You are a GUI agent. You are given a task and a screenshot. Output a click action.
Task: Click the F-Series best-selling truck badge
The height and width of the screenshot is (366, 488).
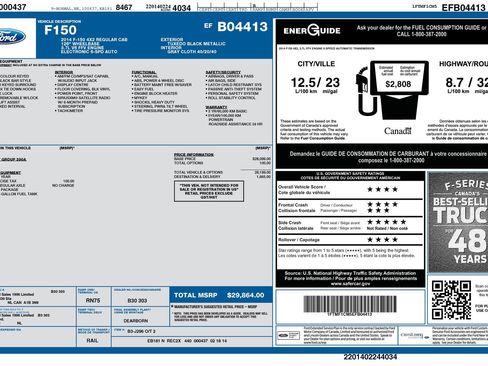[x=458, y=222]
